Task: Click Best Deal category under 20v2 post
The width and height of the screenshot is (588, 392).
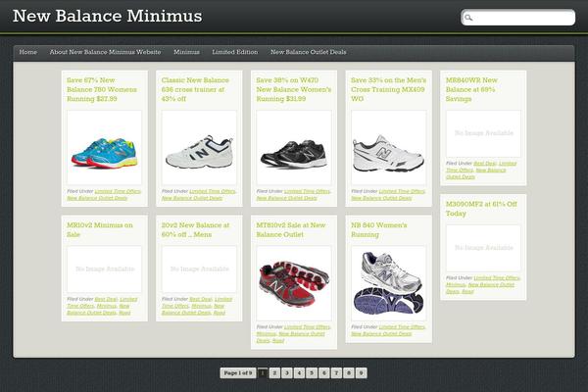Action: 201,299
